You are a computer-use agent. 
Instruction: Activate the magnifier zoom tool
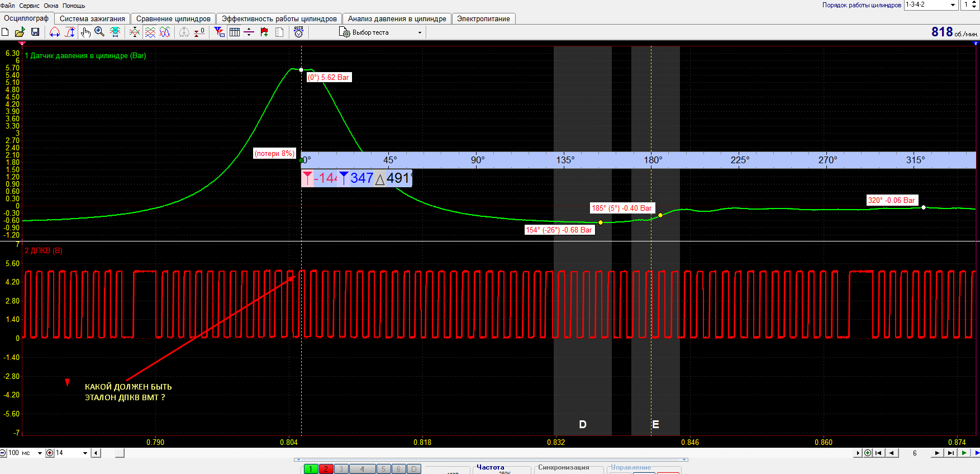[99, 32]
